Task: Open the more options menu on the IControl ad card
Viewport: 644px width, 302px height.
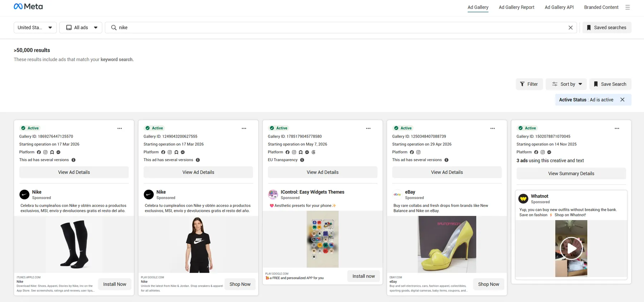Action: coord(368,128)
